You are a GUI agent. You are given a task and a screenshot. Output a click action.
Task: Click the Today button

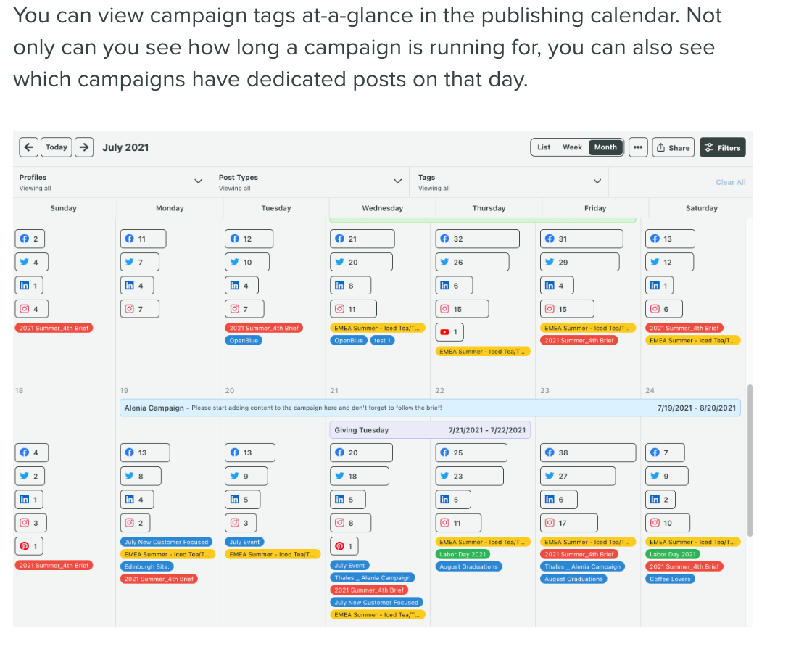coord(56,147)
